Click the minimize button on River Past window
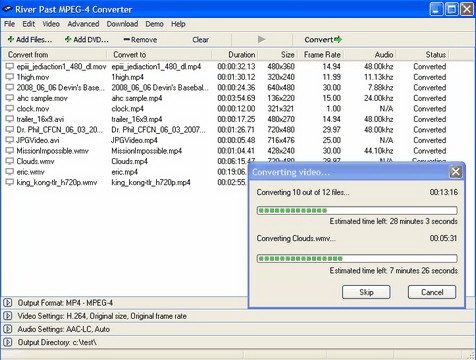This screenshot has width=476, height=360. pyautogui.click(x=436, y=9)
